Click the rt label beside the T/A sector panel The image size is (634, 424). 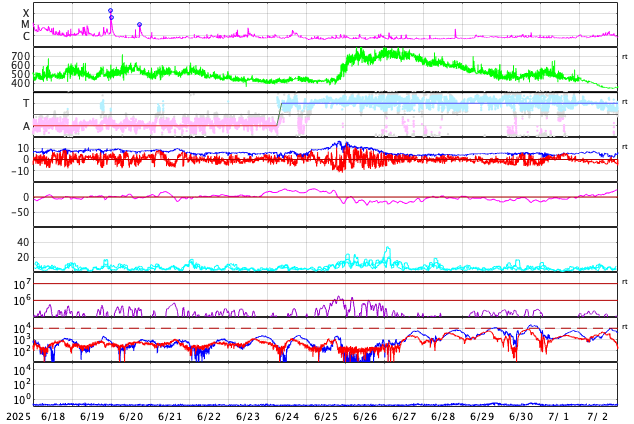pos(624,101)
